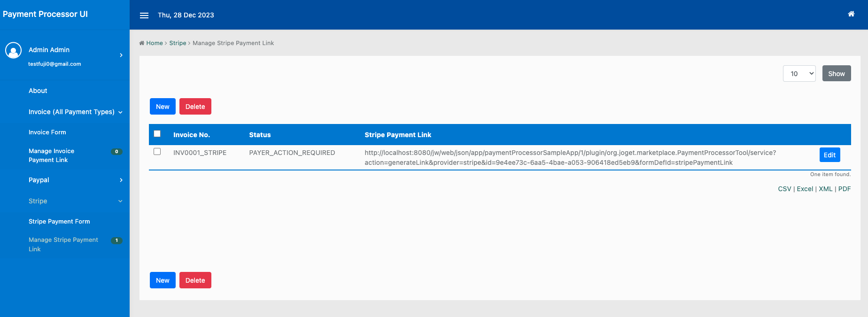
Task: Select the Stripe sidebar menu
Action: 38,201
